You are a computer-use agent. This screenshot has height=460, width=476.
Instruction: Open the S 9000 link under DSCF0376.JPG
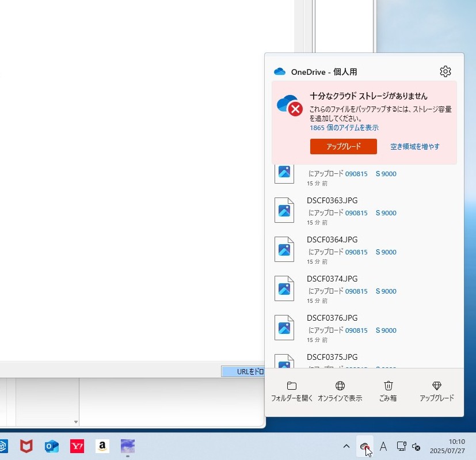point(386,330)
